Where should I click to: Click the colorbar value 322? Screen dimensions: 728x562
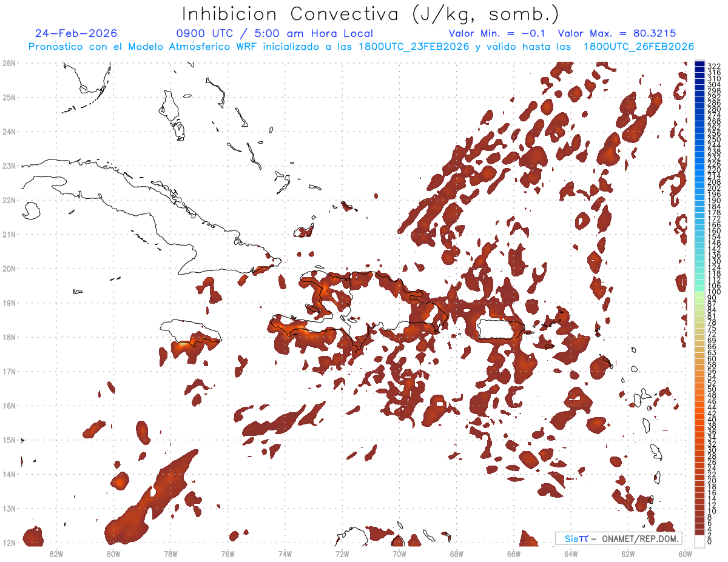(714, 66)
